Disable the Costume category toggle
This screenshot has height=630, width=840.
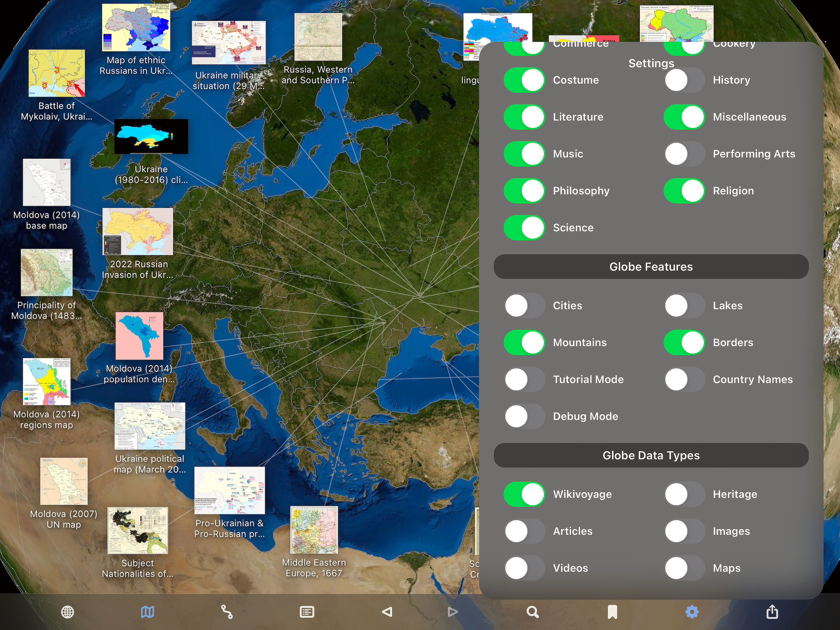[x=524, y=80]
